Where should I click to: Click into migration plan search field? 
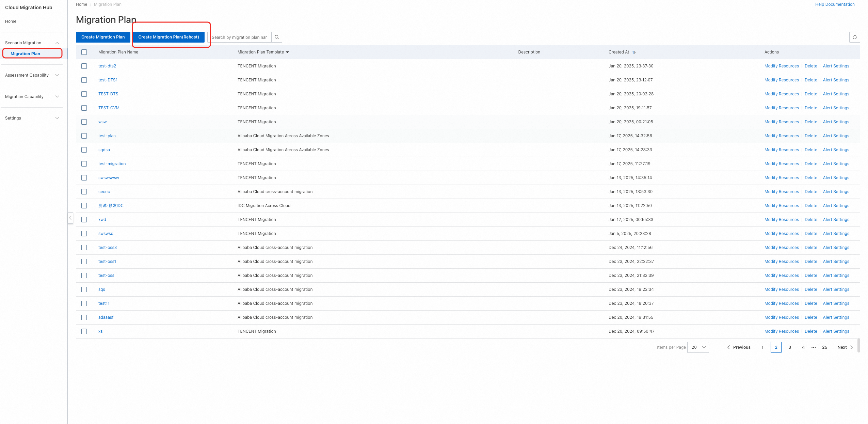240,37
